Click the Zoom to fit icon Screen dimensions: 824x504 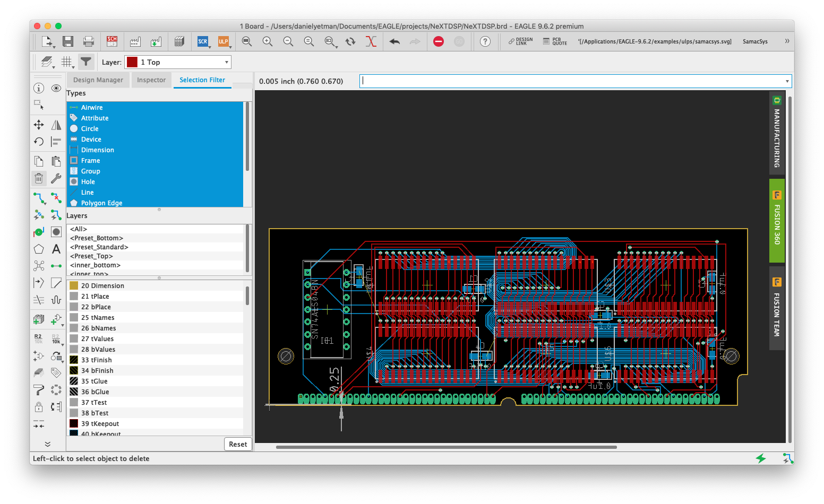pyautogui.click(x=247, y=41)
